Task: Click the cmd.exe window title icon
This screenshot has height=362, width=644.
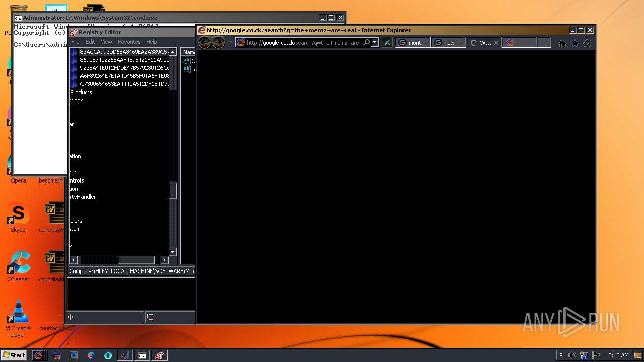Action: coord(18,18)
